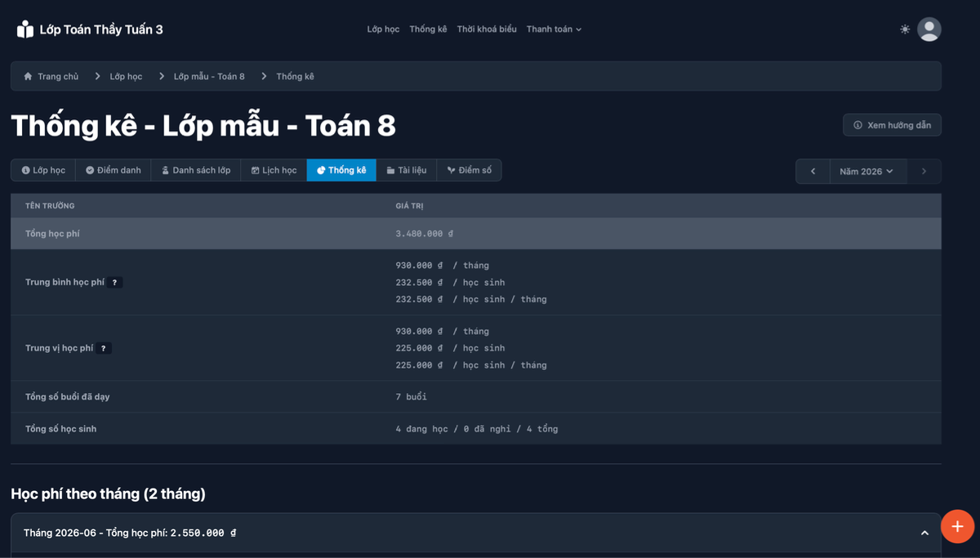Click the TÊN TRƯỜNG column header
This screenshot has height=558, width=980.
click(x=50, y=206)
